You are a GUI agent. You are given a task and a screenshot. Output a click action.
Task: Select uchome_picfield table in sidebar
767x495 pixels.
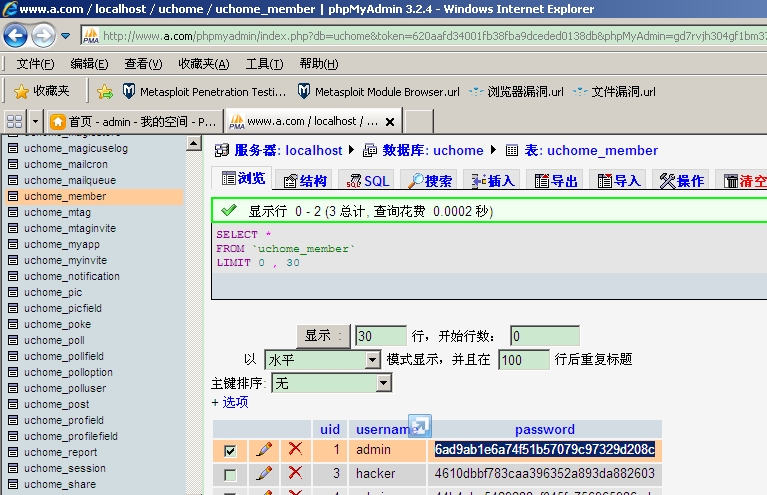63,308
